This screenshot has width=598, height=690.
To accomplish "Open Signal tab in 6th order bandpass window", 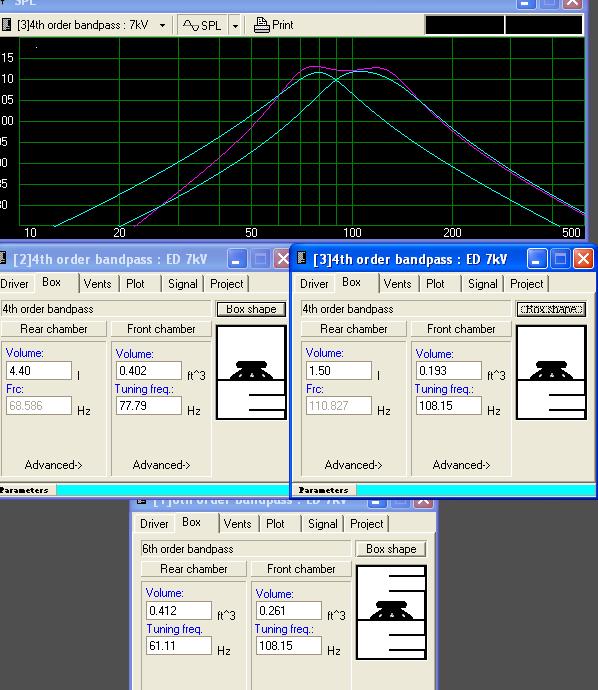I will point(323,524).
